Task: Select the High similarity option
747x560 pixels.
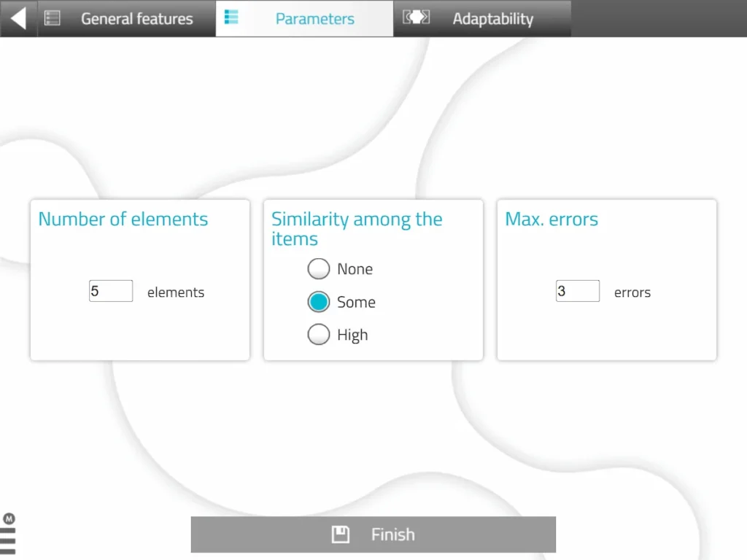Action: pyautogui.click(x=319, y=334)
